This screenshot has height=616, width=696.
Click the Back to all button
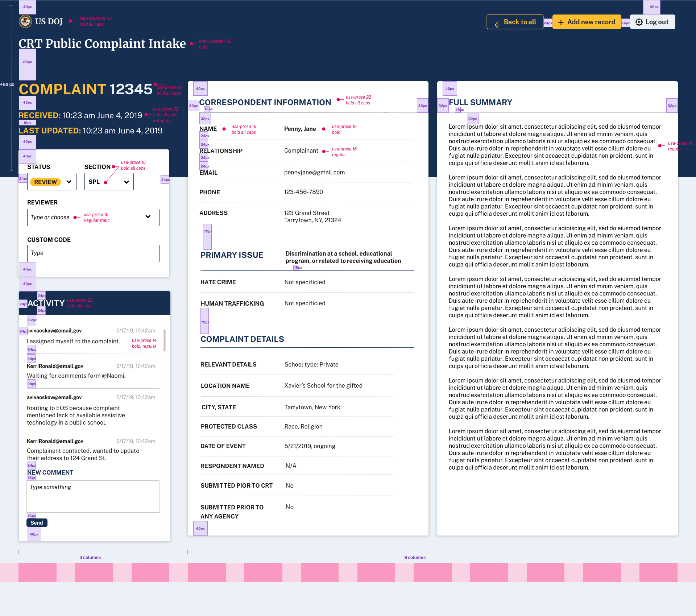(515, 22)
